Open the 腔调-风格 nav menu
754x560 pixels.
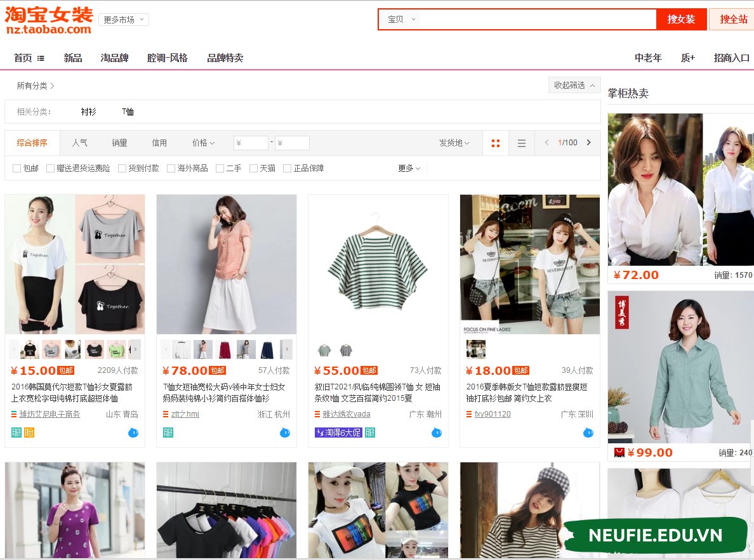point(168,58)
